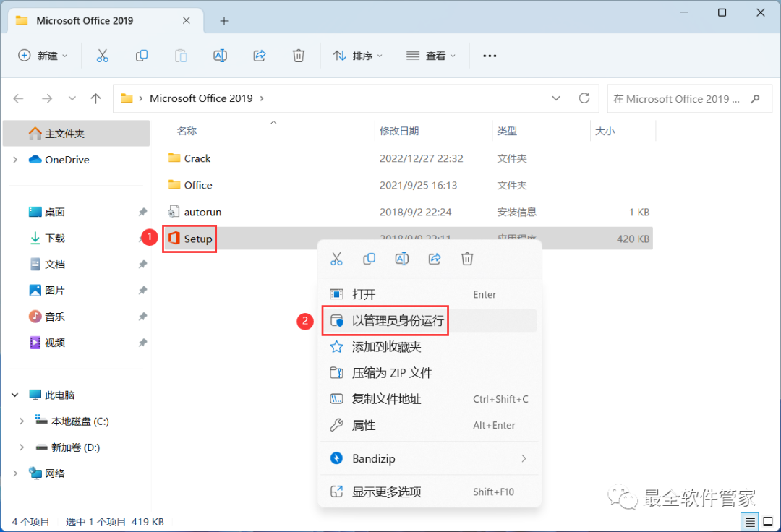
Task: Switch to large icons view in status bar
Action: click(x=768, y=522)
